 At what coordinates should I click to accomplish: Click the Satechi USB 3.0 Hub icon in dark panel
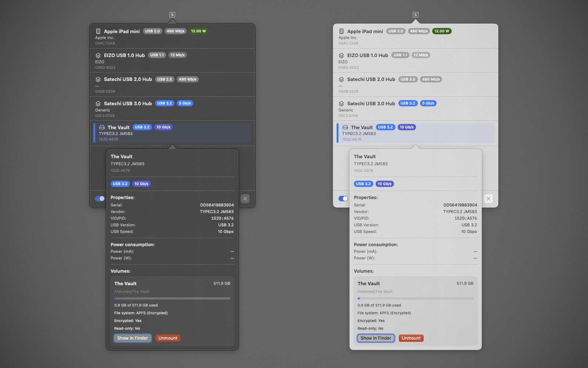tap(98, 104)
